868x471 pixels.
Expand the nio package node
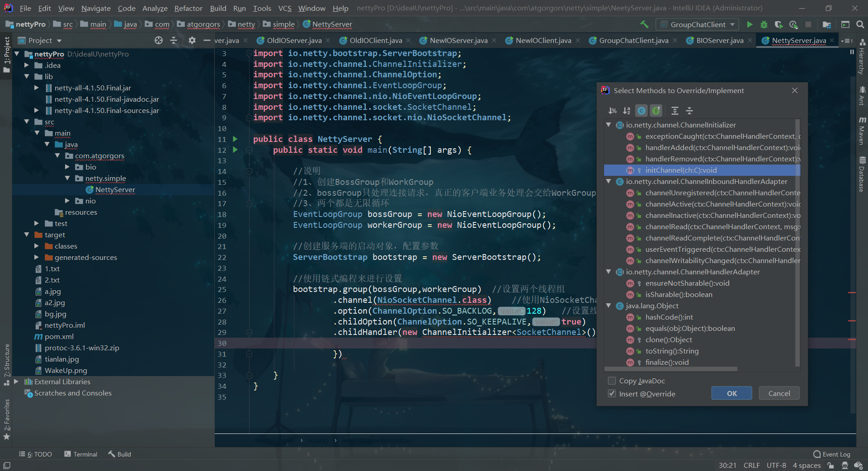coord(67,201)
